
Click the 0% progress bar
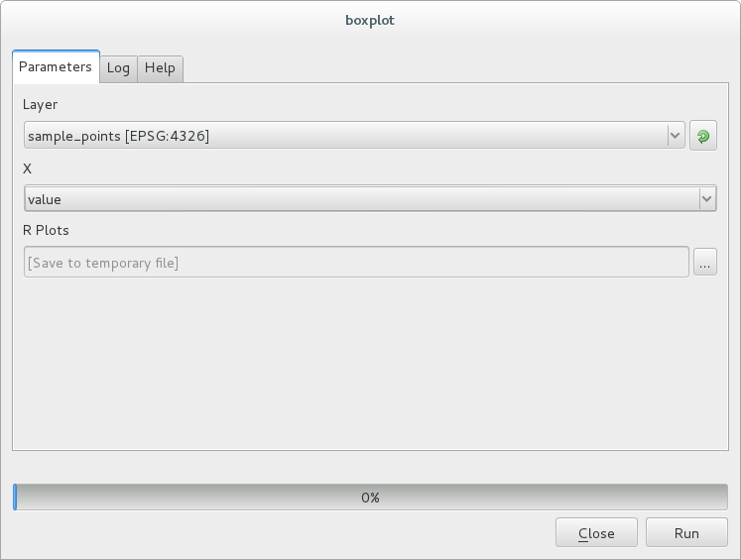click(370, 498)
